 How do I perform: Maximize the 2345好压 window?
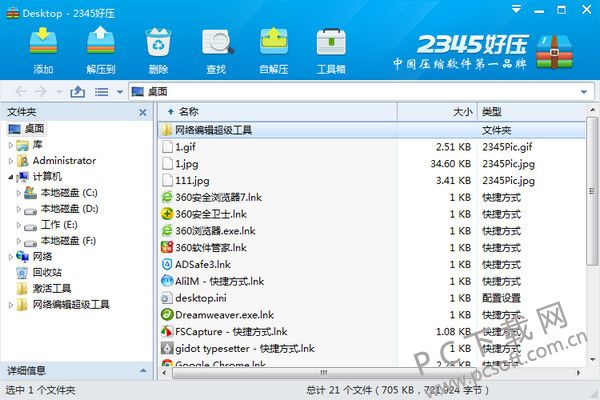(x=561, y=10)
